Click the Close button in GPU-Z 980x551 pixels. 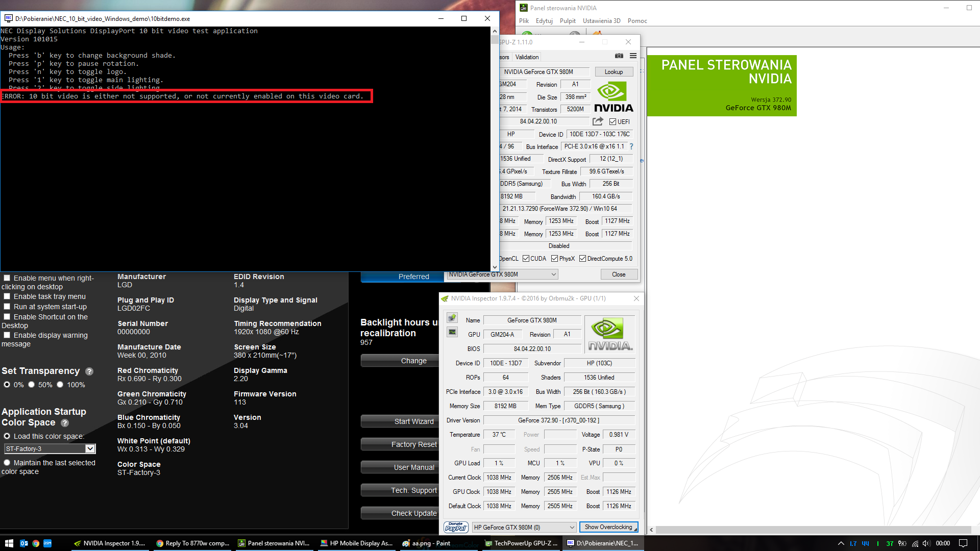coord(619,274)
